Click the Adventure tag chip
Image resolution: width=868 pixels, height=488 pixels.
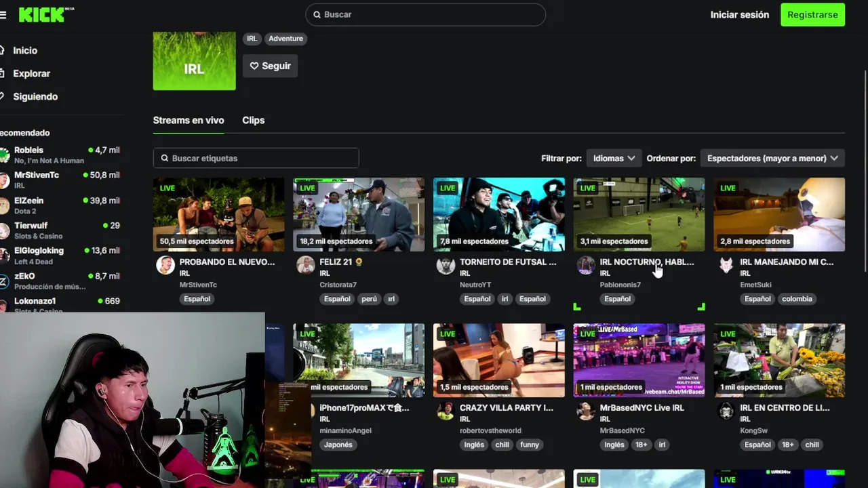coord(285,39)
